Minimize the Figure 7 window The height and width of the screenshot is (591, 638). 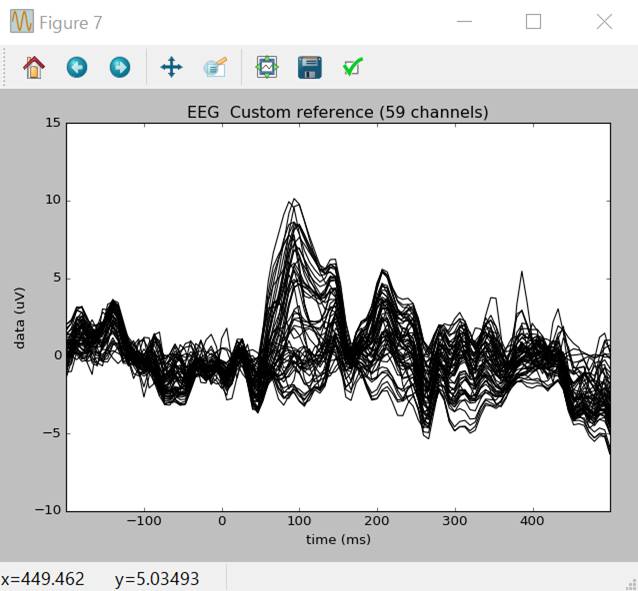point(463,22)
